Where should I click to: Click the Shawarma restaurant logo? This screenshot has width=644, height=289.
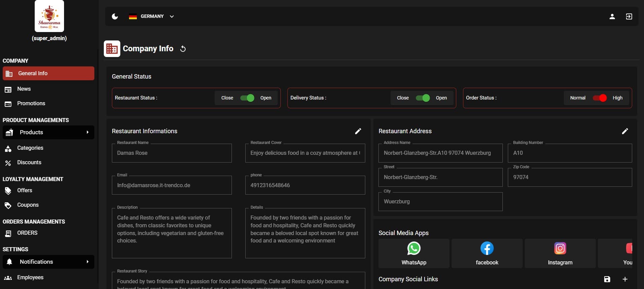[x=49, y=16]
